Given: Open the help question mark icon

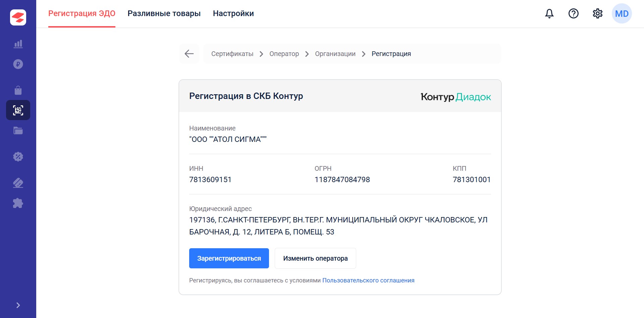Looking at the screenshot, I should pos(574,13).
